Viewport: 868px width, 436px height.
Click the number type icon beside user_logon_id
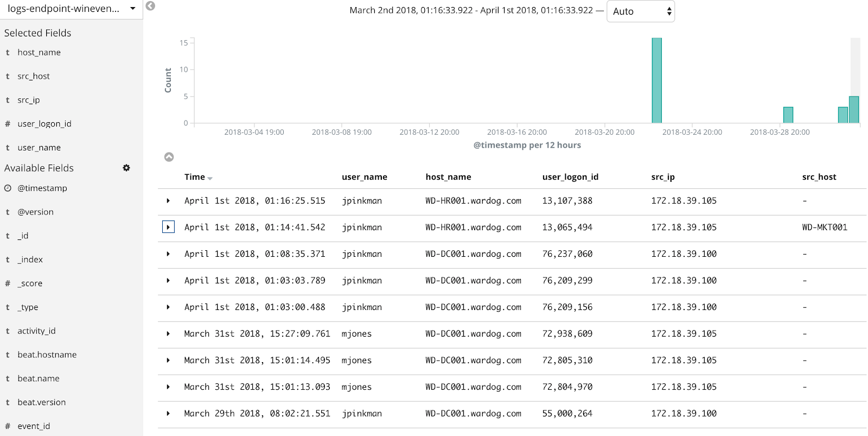[x=8, y=124]
